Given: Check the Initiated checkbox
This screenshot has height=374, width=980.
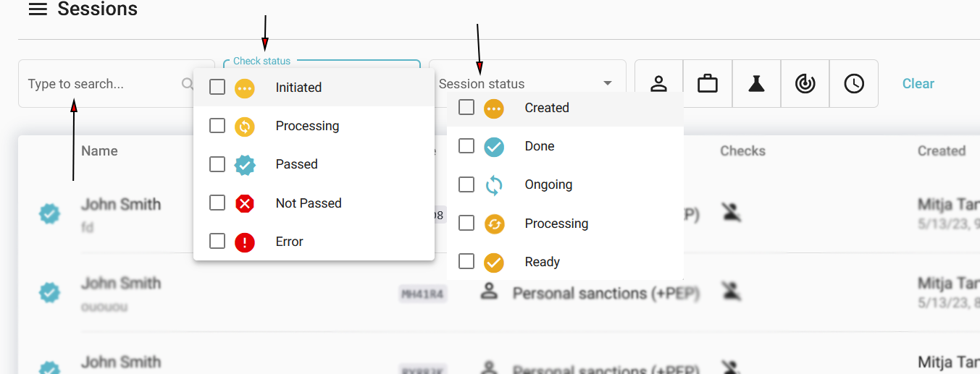Looking at the screenshot, I should click(x=217, y=88).
